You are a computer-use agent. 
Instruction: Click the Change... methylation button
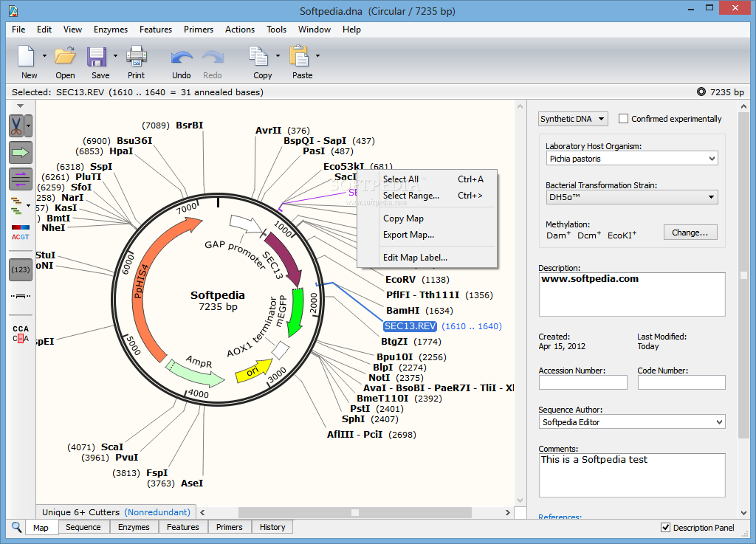pyautogui.click(x=690, y=233)
